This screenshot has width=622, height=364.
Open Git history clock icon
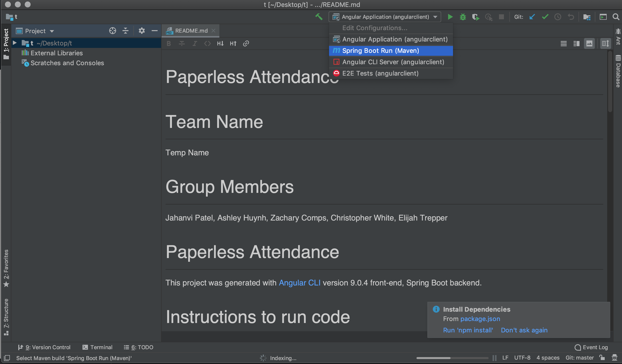click(558, 17)
